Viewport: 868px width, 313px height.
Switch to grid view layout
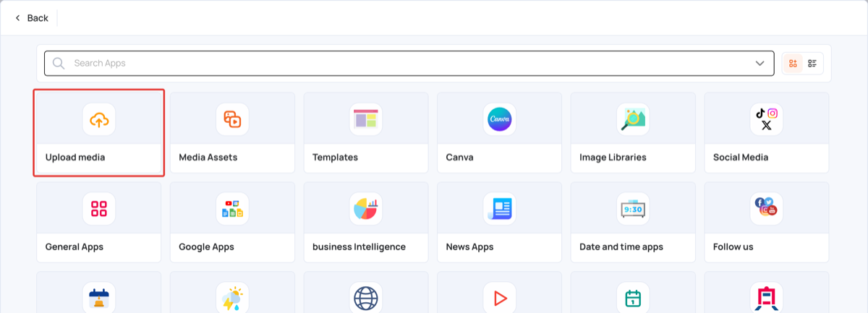pyautogui.click(x=793, y=64)
